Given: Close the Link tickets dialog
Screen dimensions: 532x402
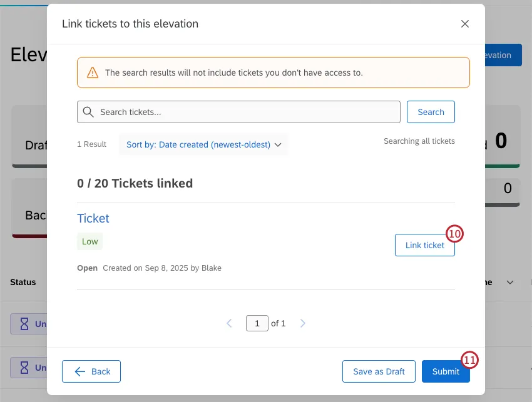Looking at the screenshot, I should 464,24.
